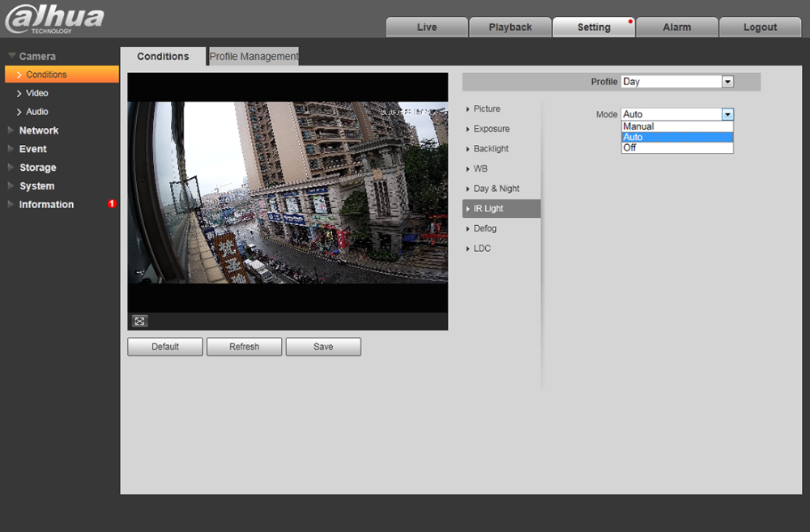The width and height of the screenshot is (810, 532).
Task: Click the red notification badge beside Information
Action: 112,204
